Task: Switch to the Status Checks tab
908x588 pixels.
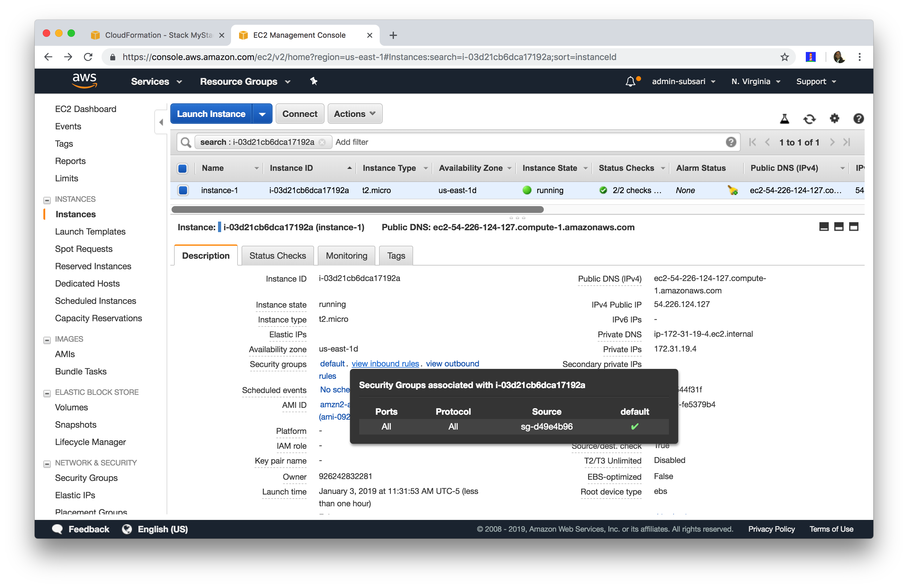Action: tap(277, 256)
